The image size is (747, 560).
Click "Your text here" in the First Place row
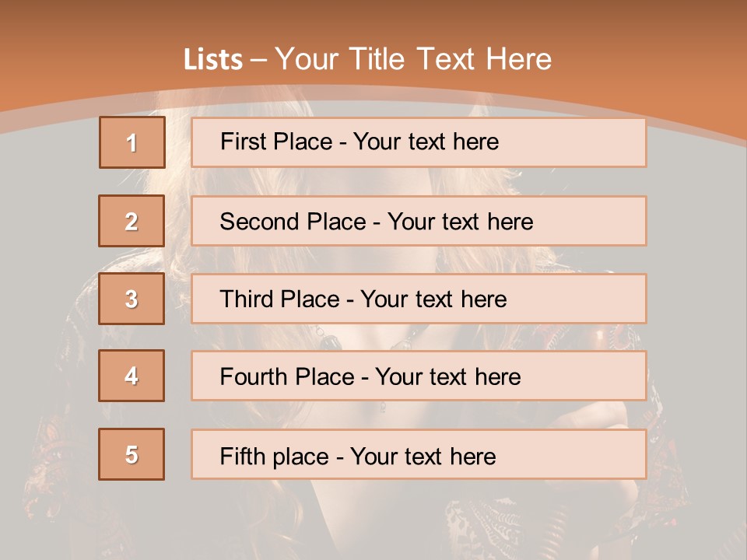tap(426, 142)
